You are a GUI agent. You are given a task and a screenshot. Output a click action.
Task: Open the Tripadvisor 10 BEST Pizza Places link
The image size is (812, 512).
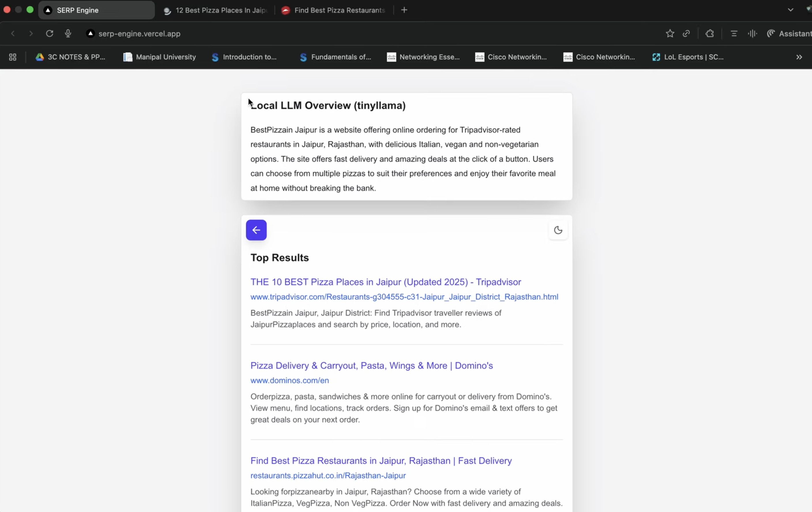click(386, 282)
